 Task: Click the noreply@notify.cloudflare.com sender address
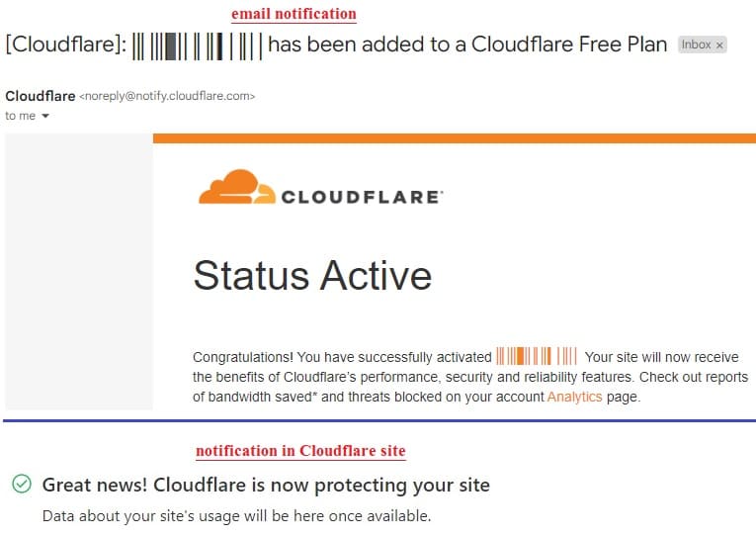click(167, 96)
